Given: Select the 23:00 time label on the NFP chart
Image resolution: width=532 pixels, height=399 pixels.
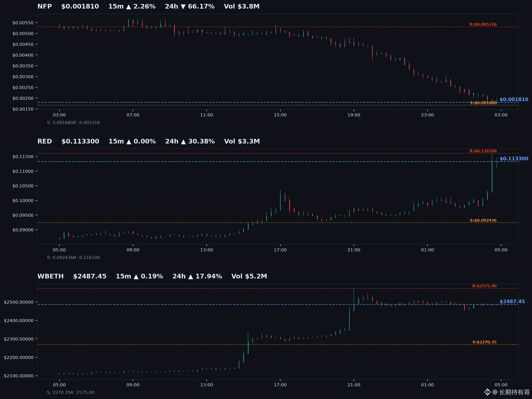Looking at the screenshot, I should pyautogui.click(x=428, y=115).
